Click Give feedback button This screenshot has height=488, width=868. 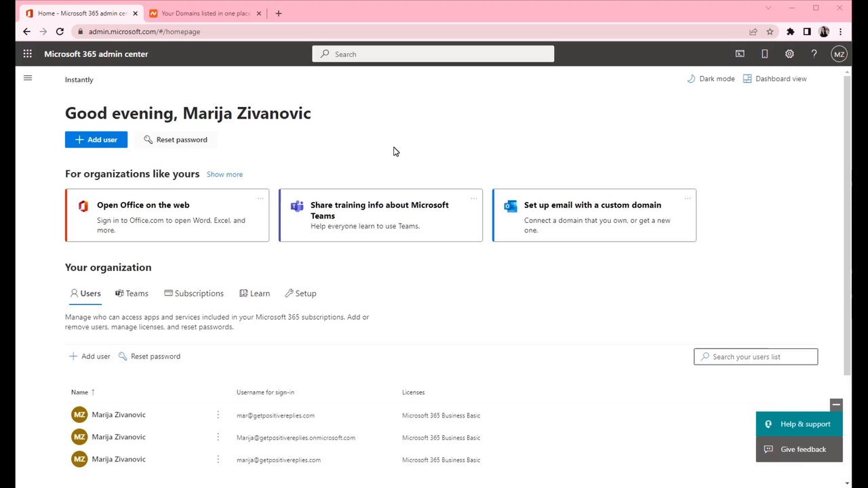(x=799, y=449)
